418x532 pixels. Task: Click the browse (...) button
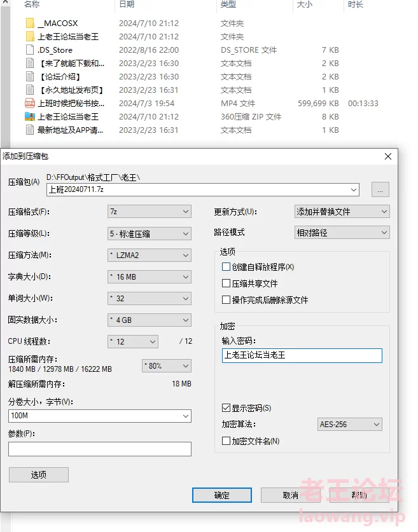[x=380, y=189]
